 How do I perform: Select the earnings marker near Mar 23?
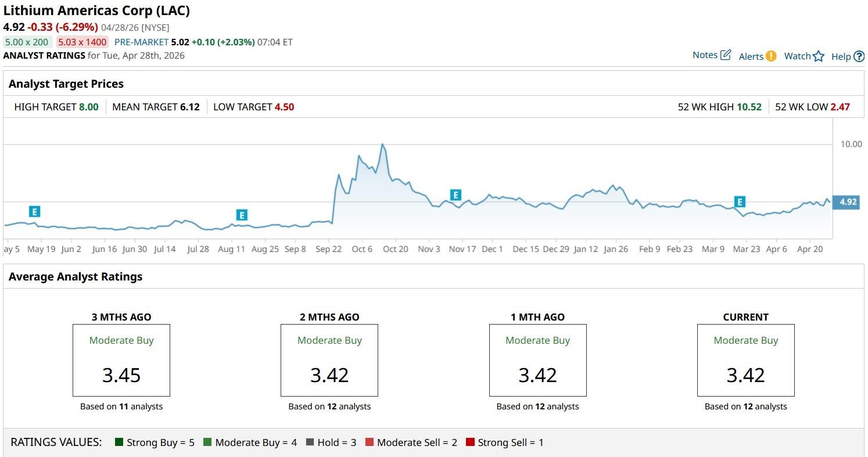tap(740, 201)
